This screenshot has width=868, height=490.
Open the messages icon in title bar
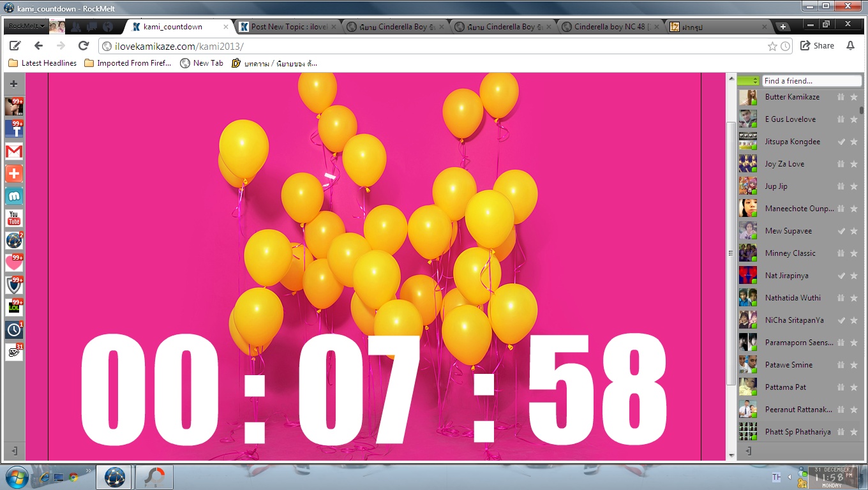(x=92, y=27)
